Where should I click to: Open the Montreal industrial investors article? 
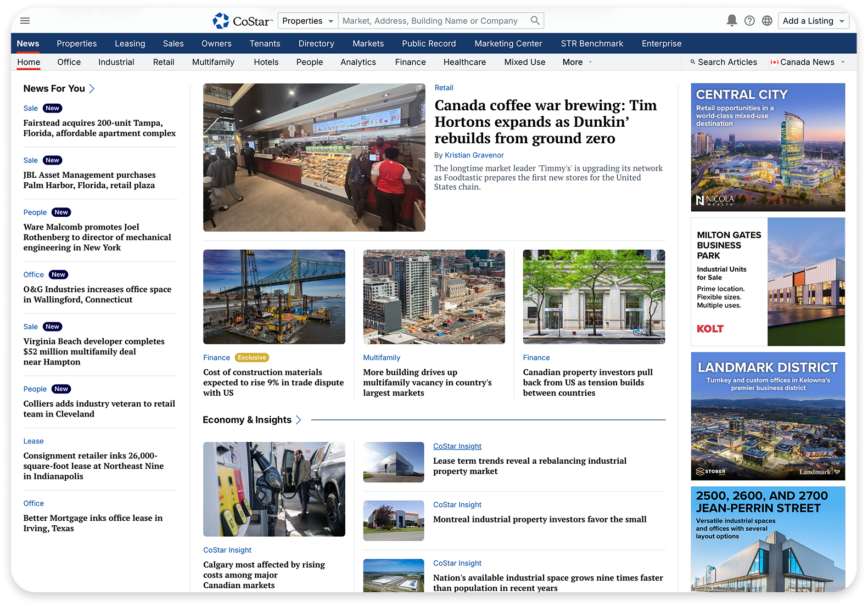coord(540,519)
